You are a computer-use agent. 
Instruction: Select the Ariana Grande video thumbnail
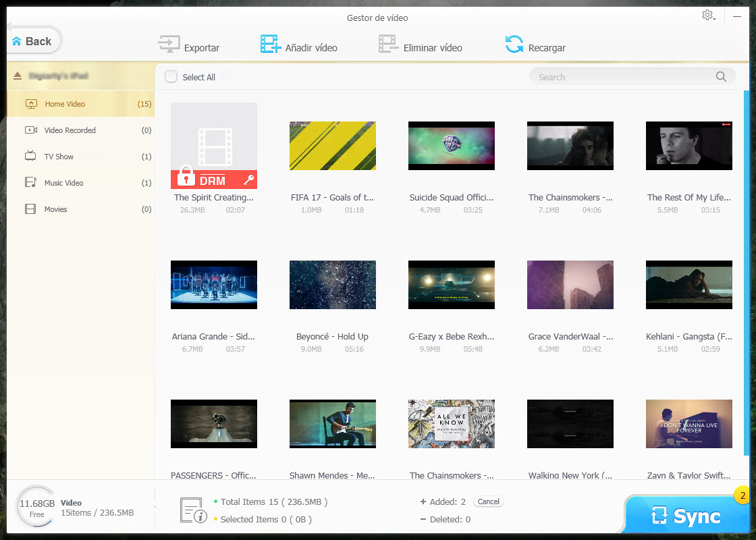pyautogui.click(x=213, y=285)
